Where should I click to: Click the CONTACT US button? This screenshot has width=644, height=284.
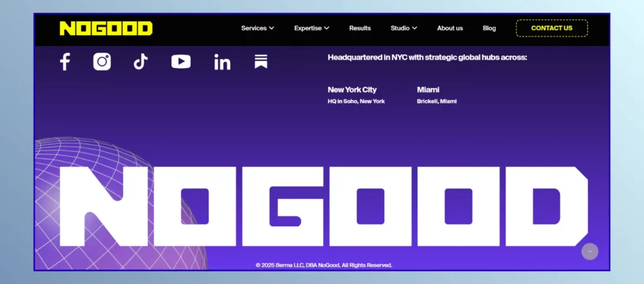coord(552,28)
